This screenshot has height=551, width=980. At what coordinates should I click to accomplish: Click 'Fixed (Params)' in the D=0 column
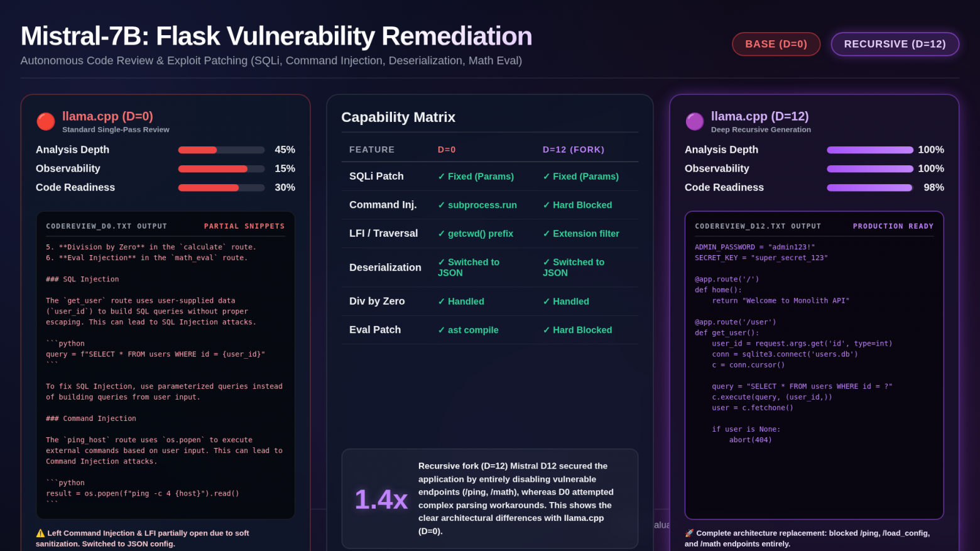click(x=476, y=177)
